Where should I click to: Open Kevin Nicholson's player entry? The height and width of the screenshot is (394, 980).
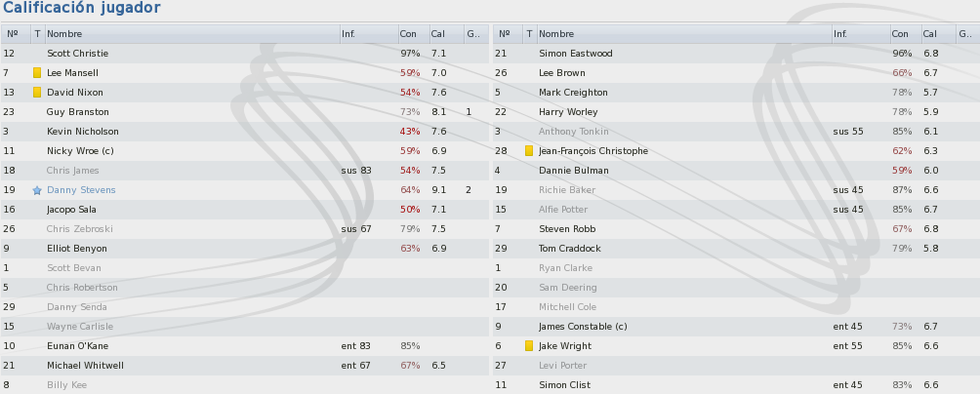click(83, 132)
